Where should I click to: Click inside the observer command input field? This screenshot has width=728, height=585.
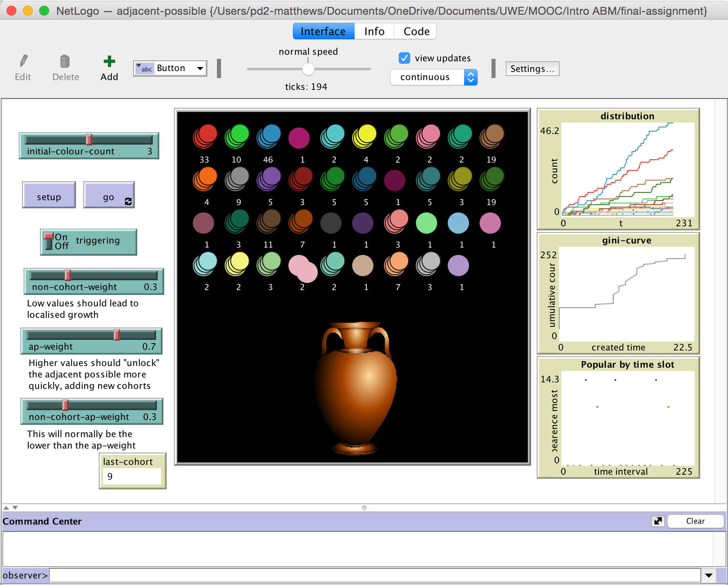click(x=368, y=575)
